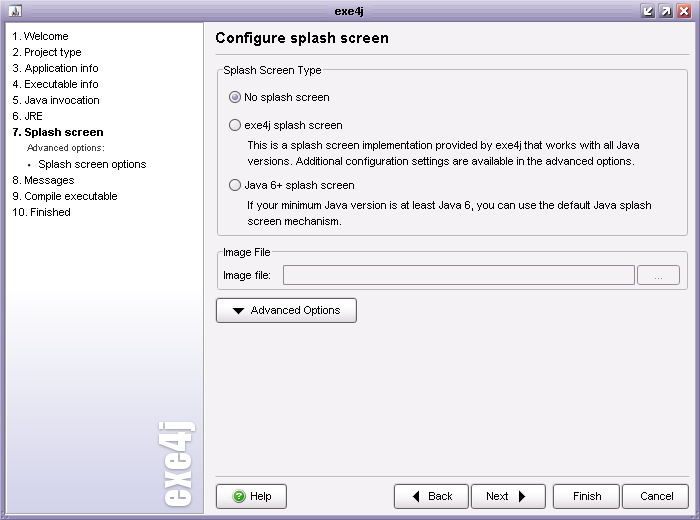Screen dimensions: 700x520
Task: Click the image file browse (...) button
Action: [658, 275]
